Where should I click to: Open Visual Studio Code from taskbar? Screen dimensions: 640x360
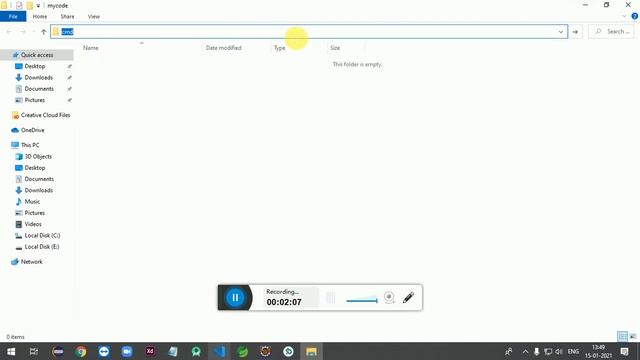pyautogui.click(x=219, y=351)
